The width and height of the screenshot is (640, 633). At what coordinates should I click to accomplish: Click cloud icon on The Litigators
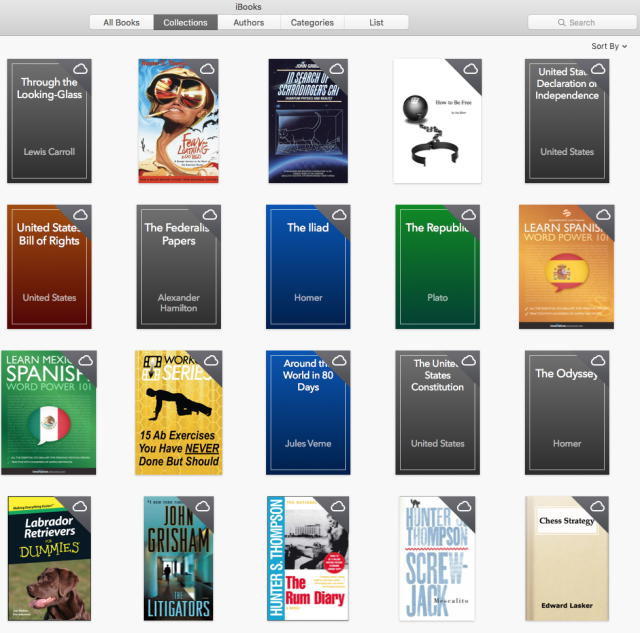point(203,506)
